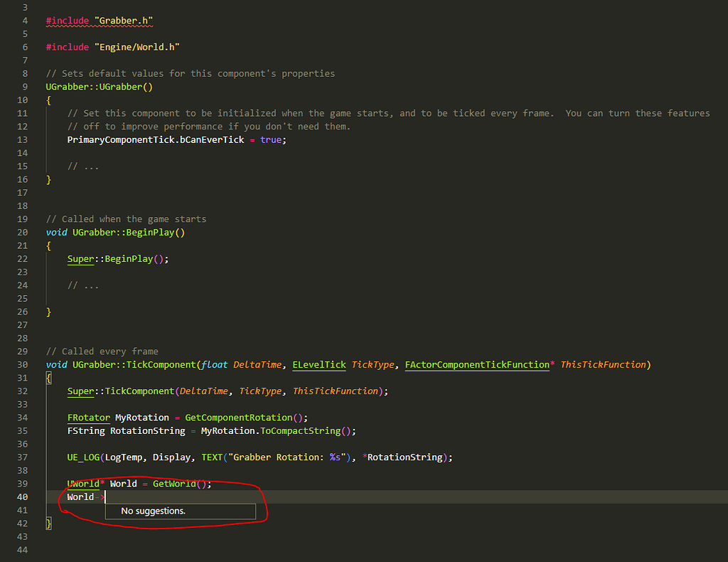Click the GetComponentRotation() call

[x=244, y=418]
